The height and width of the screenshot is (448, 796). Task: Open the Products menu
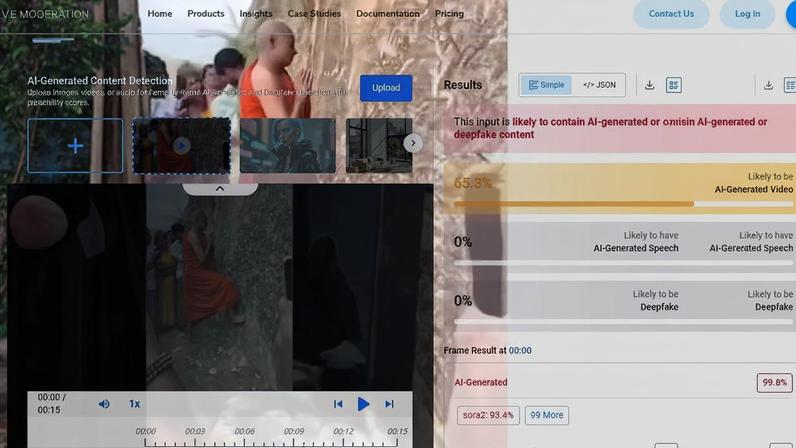pyautogui.click(x=206, y=14)
